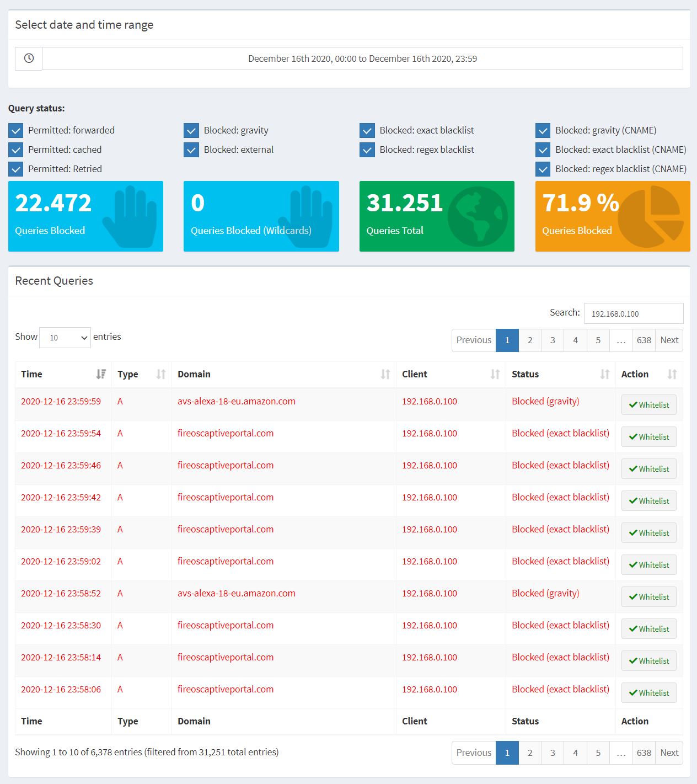
Task: Whitelist the 23:59:46 query
Action: point(649,469)
